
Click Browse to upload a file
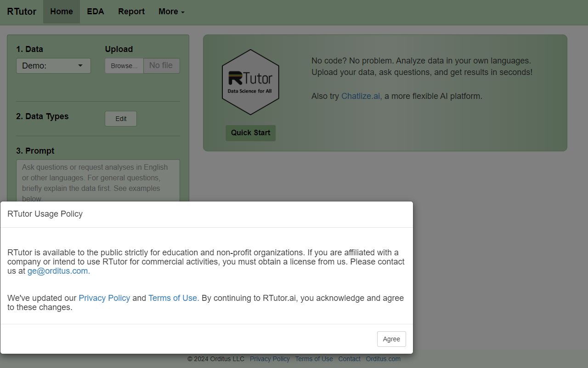coord(124,65)
